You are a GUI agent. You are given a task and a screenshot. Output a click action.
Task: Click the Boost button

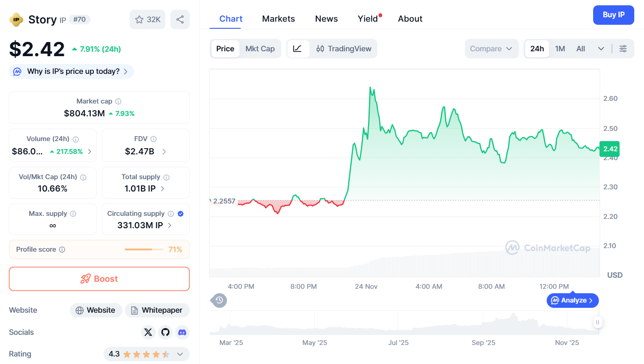point(99,279)
